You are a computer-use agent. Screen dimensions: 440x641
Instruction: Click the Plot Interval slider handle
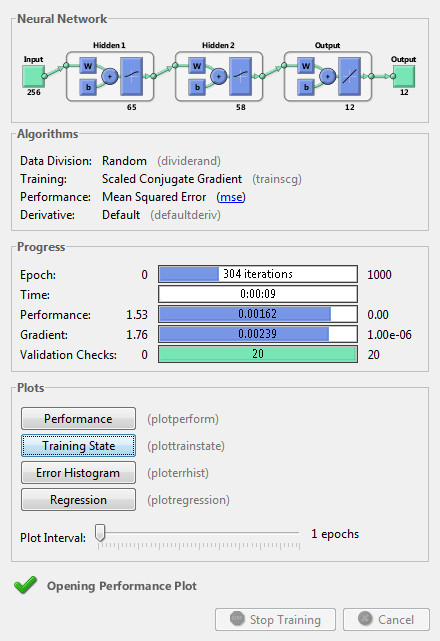pyautogui.click(x=100, y=533)
